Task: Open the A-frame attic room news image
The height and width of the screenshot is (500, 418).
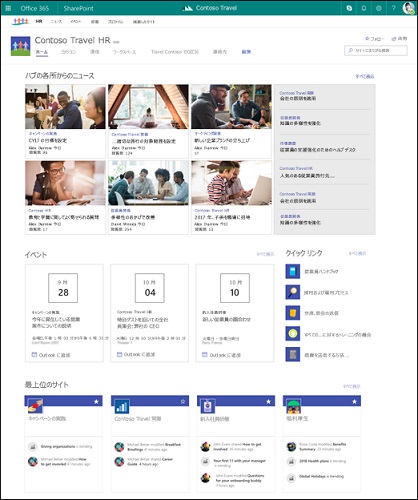Action: pyautogui.click(x=148, y=107)
